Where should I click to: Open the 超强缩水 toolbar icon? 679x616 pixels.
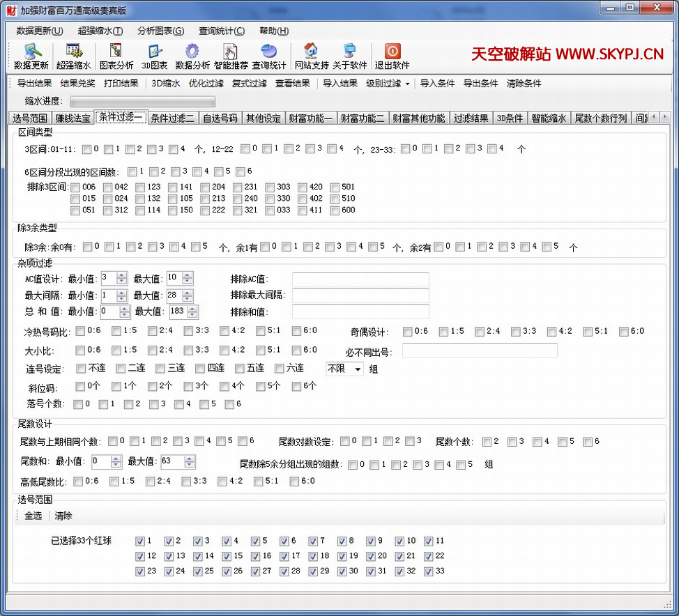73,52
